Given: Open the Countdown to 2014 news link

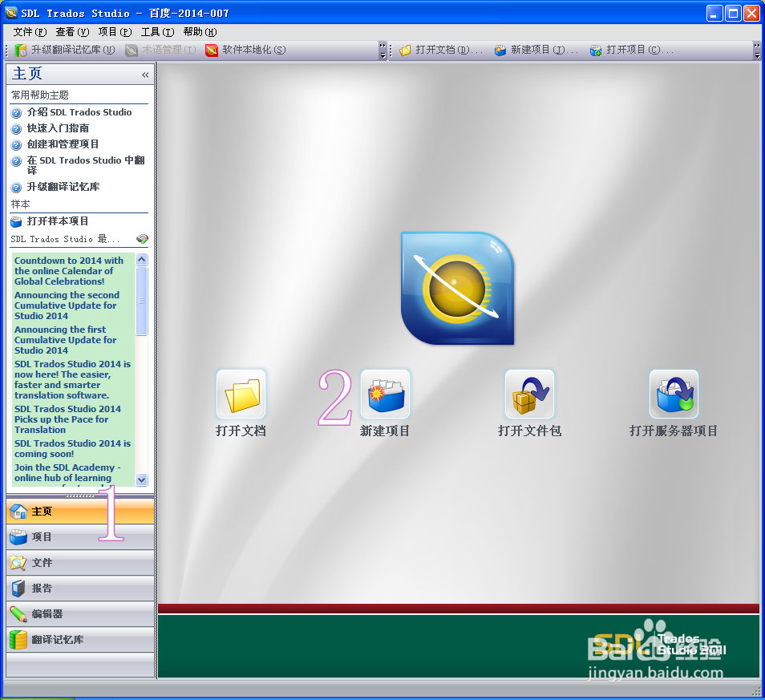Looking at the screenshot, I should point(69,271).
